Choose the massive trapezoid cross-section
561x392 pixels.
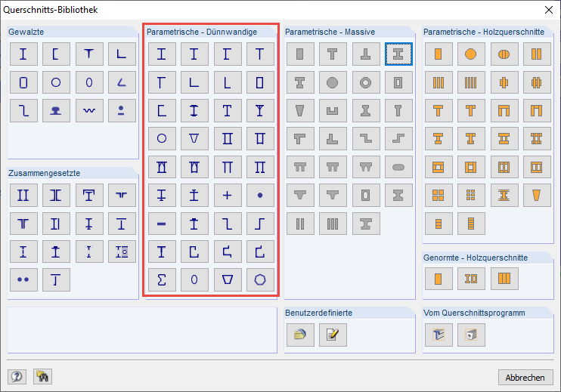coord(299,110)
